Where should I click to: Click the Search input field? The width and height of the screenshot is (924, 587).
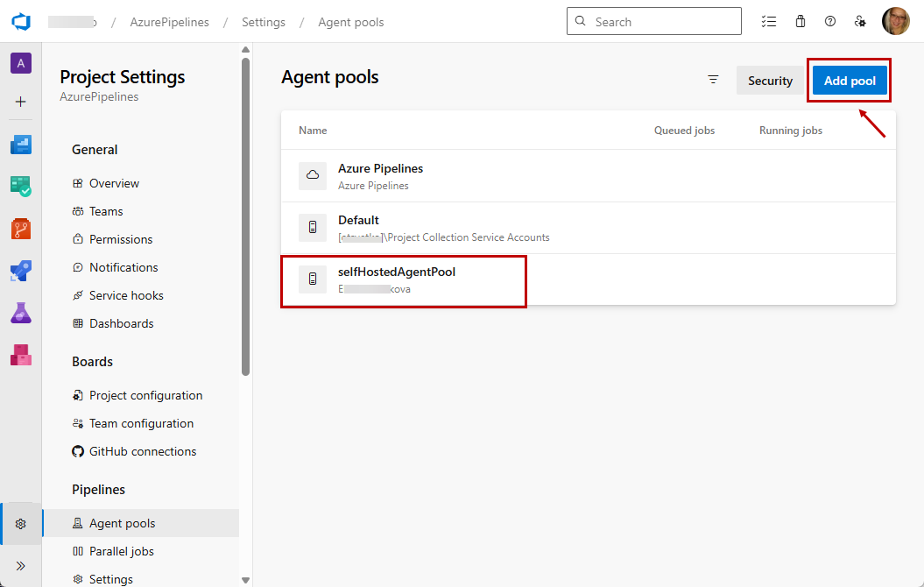pyautogui.click(x=654, y=21)
